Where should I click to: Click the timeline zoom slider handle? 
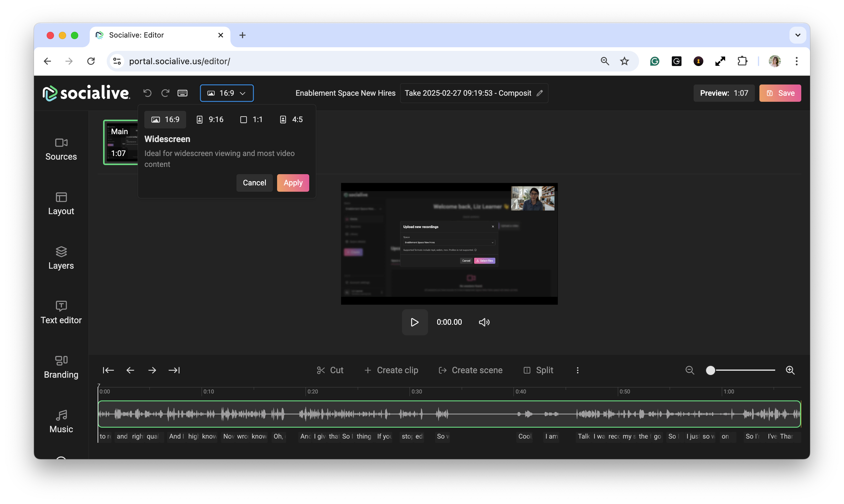point(710,370)
